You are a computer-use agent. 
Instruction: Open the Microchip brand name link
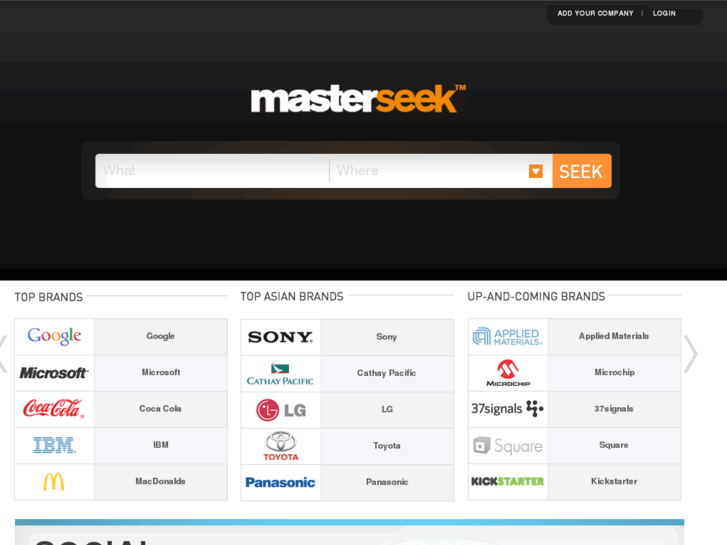point(614,372)
